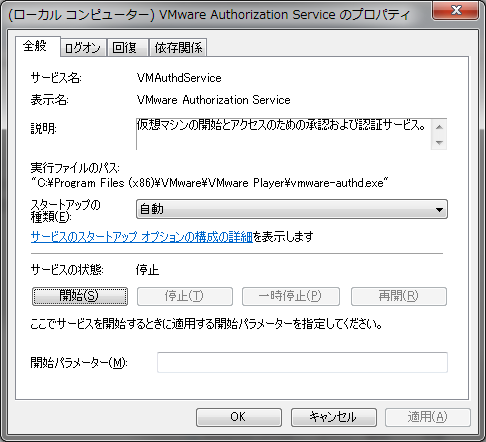486x442 pixels.
Task: Click the disabled 再開(R) button
Action: (399, 296)
